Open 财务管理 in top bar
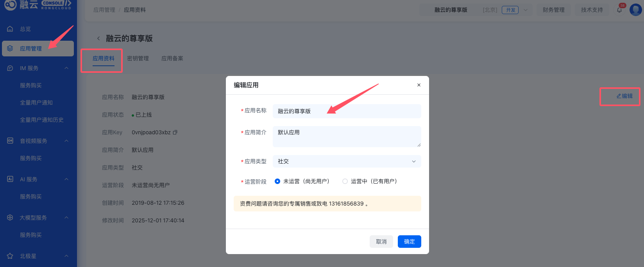This screenshot has width=644, height=267. point(553,10)
